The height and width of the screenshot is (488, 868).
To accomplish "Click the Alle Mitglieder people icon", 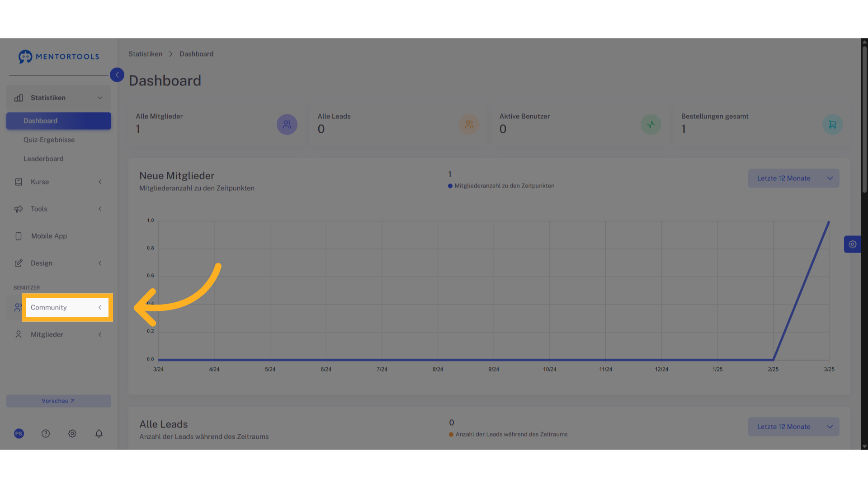I will point(287,125).
